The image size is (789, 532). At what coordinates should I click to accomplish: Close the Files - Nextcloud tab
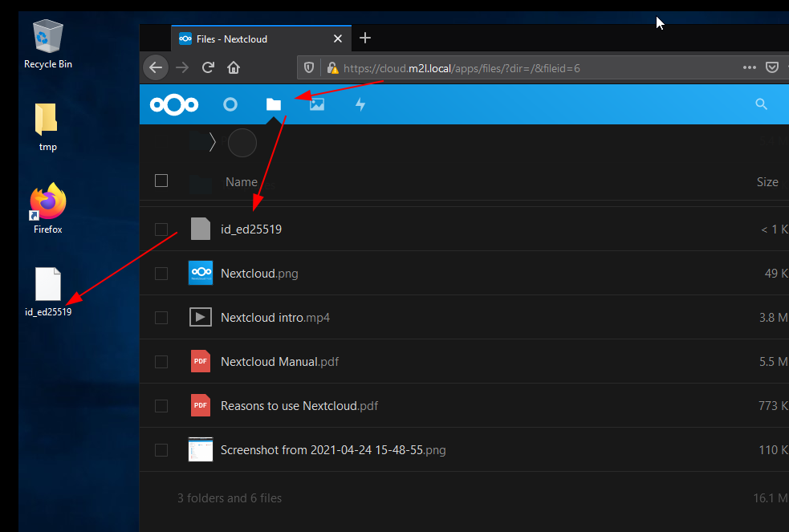click(x=338, y=39)
